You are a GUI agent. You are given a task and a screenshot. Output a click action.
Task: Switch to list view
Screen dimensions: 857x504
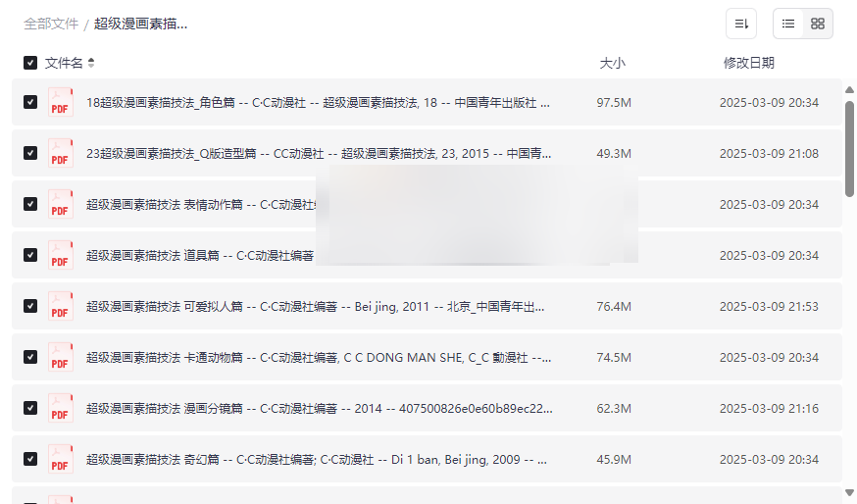(788, 25)
